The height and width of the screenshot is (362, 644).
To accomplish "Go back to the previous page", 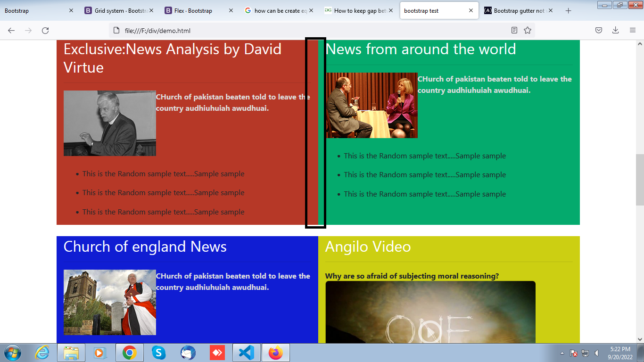I will [x=11, y=31].
